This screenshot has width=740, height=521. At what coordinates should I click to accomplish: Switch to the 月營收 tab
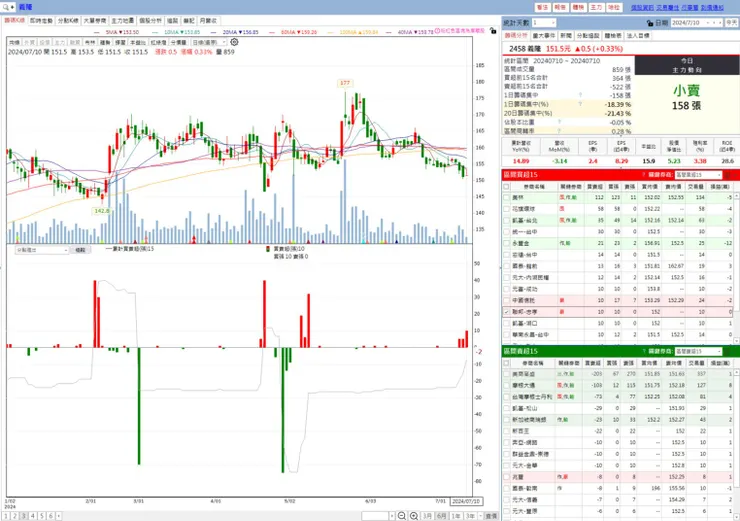coord(208,21)
